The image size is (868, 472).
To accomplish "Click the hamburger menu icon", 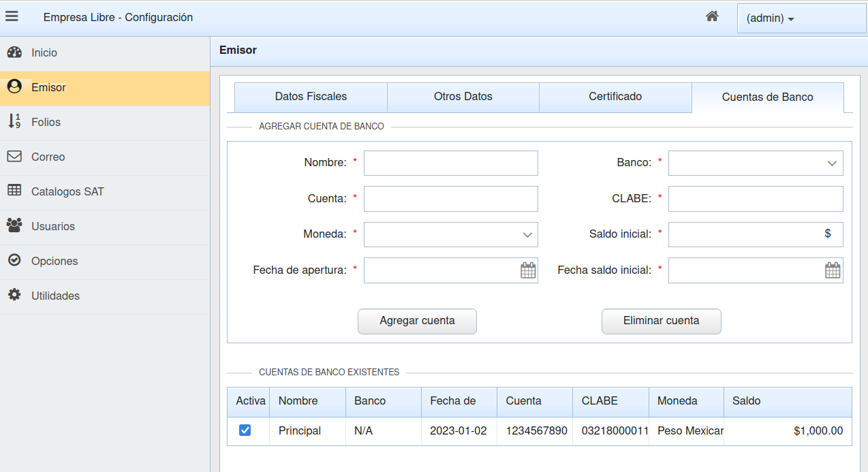I will 12,17.
